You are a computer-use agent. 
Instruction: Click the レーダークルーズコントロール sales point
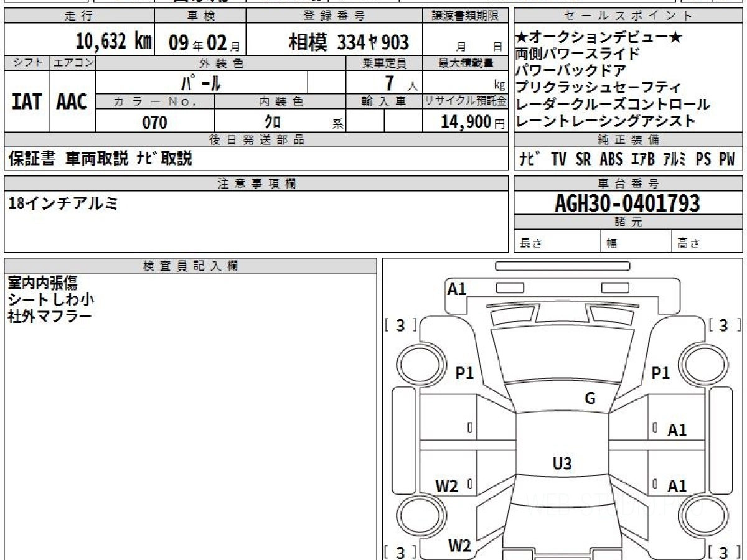tap(613, 105)
